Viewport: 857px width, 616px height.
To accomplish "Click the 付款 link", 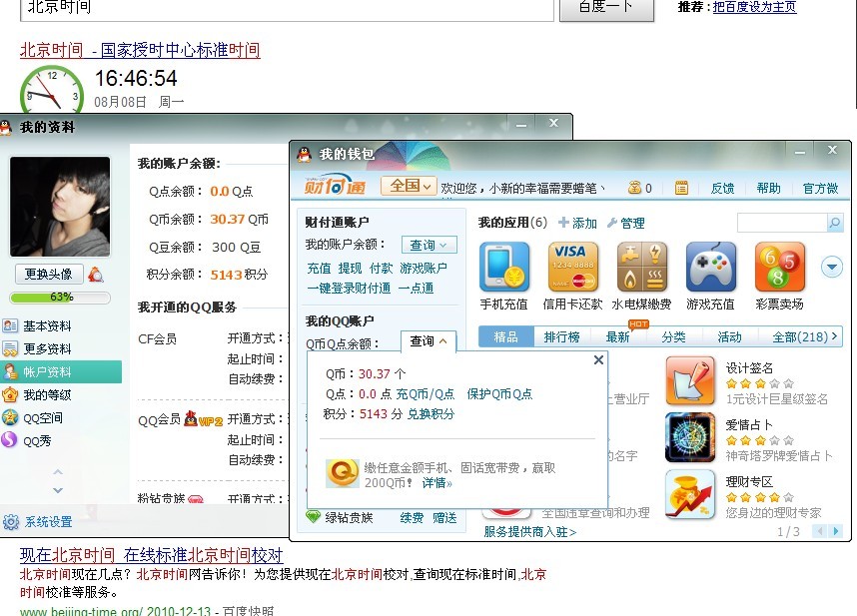I will (382, 269).
